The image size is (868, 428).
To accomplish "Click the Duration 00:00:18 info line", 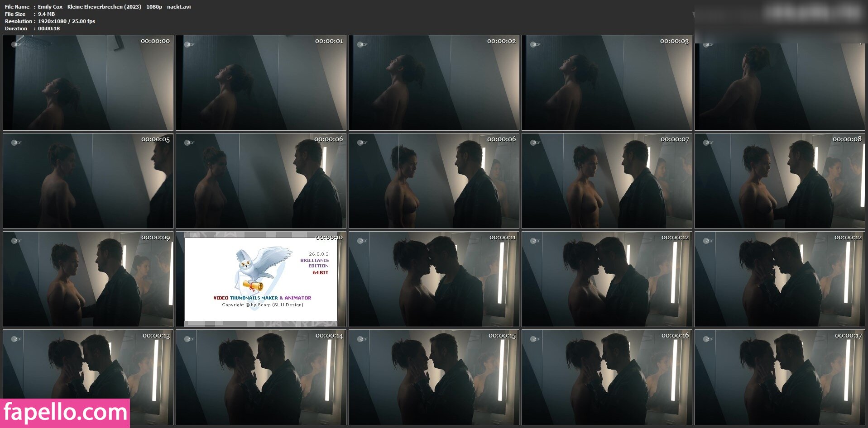I will 32,29.
